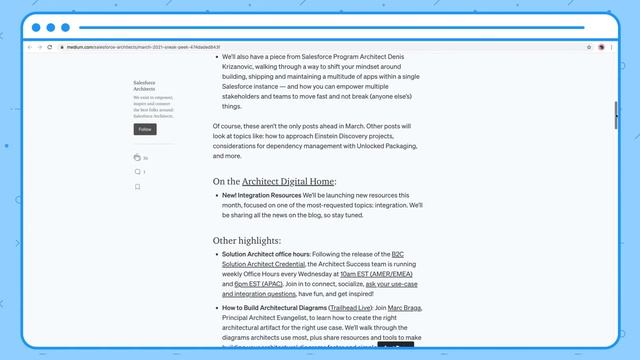Bookmark page with star icon
The width and height of the screenshot is (640, 360).
[x=589, y=47]
